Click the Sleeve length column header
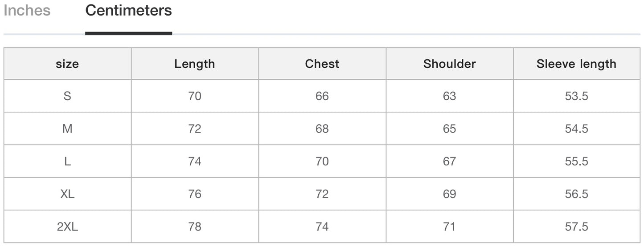The width and height of the screenshot is (644, 247). click(576, 64)
